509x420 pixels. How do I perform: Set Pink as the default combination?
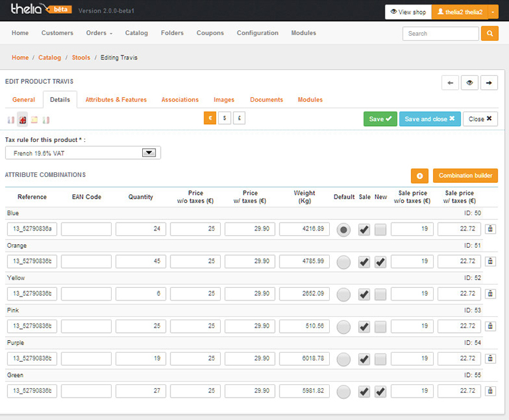pyautogui.click(x=344, y=326)
